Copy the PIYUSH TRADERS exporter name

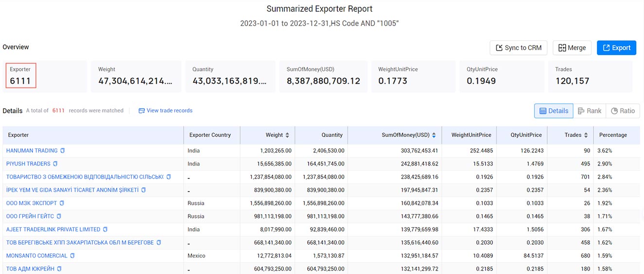click(x=55, y=164)
